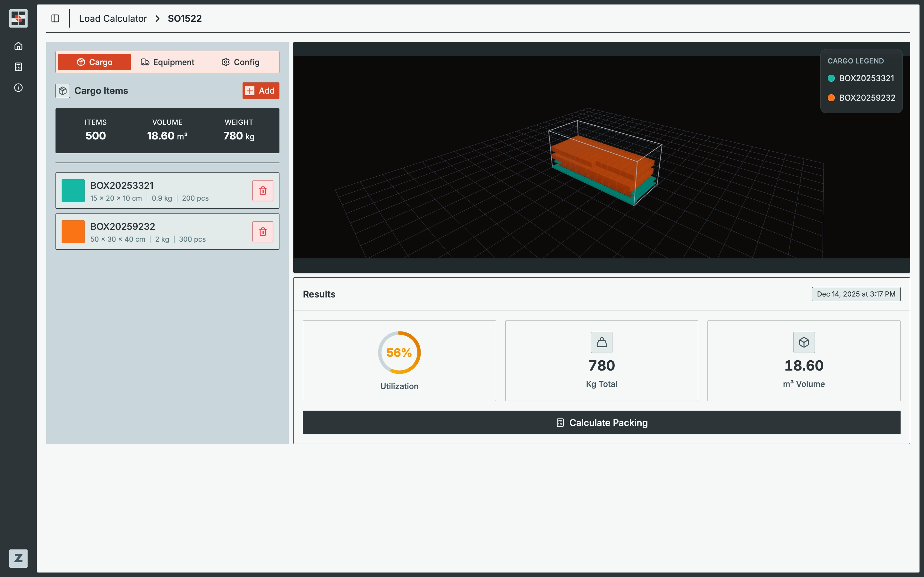Viewport: 924px width, 577px height.
Task: Click the Z logo at bottom-left
Action: (18, 558)
